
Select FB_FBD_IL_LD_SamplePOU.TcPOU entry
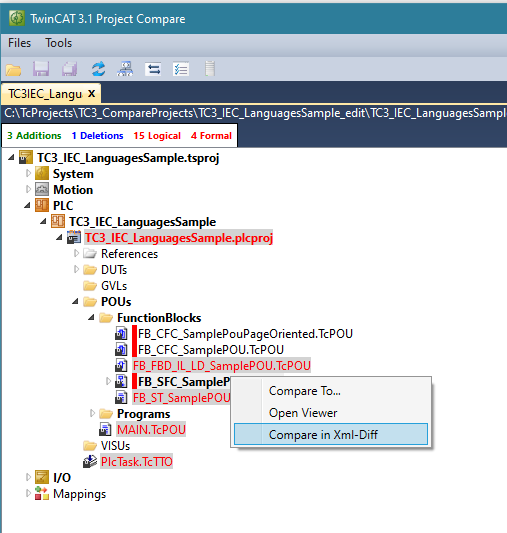point(222,365)
